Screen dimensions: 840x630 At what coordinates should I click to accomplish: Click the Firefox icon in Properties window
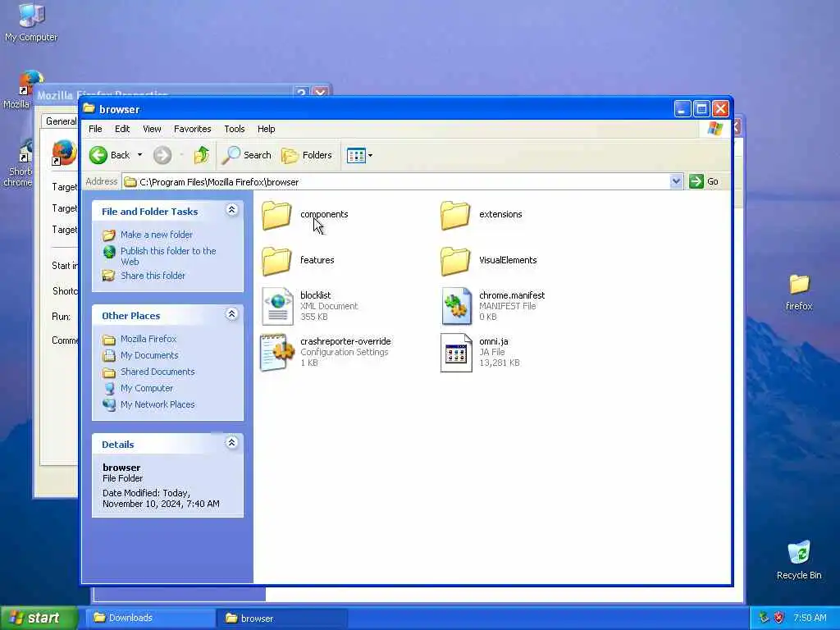point(64,153)
